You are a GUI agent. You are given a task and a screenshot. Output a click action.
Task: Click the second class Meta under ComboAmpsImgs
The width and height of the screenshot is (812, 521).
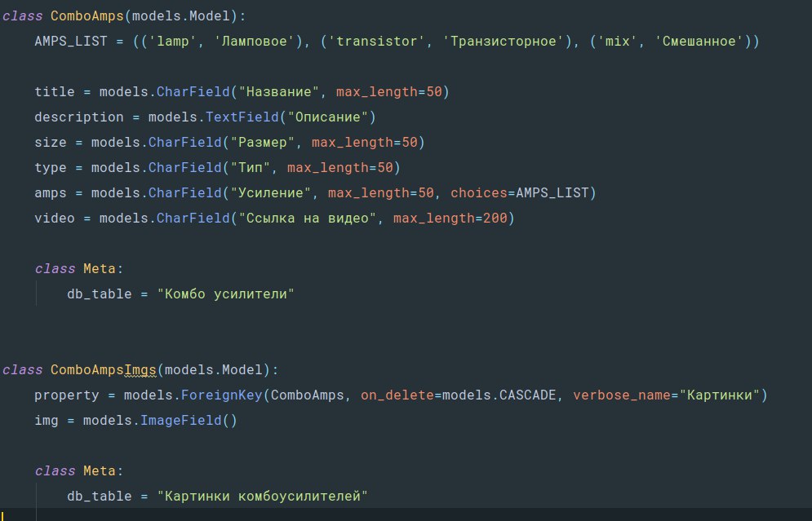coord(78,471)
